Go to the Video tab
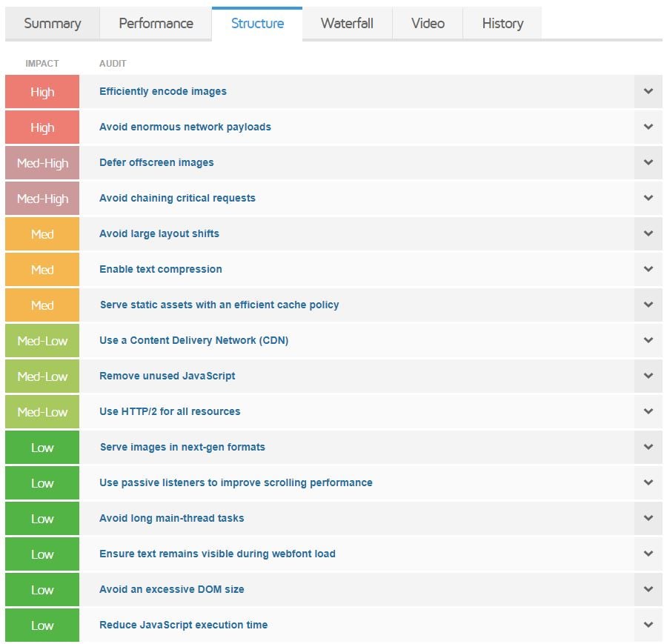Screen dimensions: 667x644 tap(428, 24)
